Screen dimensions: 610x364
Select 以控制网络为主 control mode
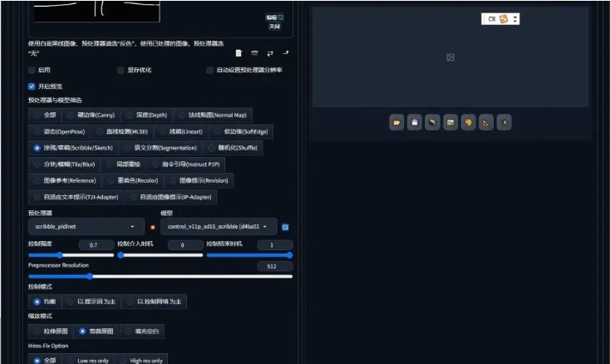tap(155, 302)
